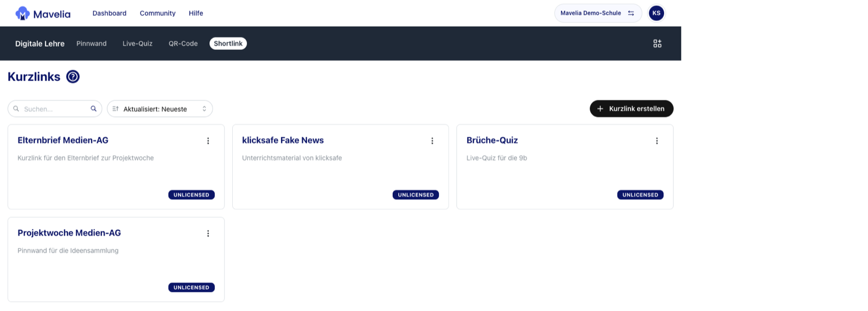Switch school via Mavelia Demo-Schule selector
Screen dimensions: 868x311
tap(598, 13)
